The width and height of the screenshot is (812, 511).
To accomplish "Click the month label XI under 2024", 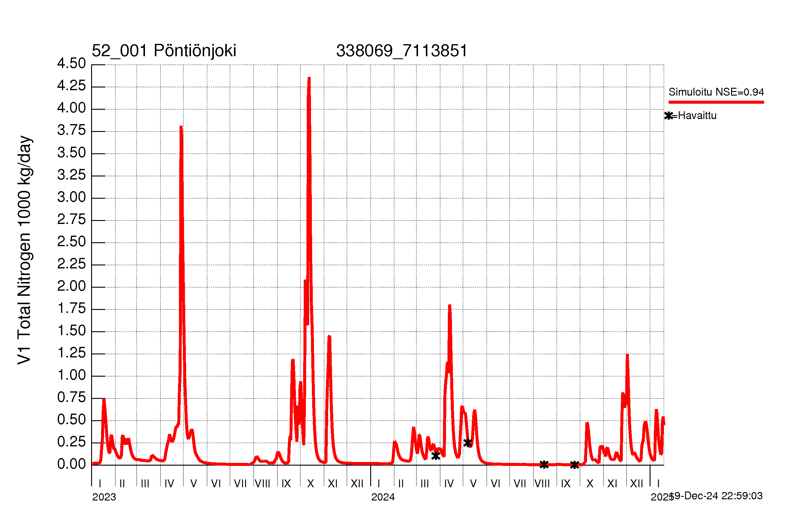I will click(x=612, y=484).
